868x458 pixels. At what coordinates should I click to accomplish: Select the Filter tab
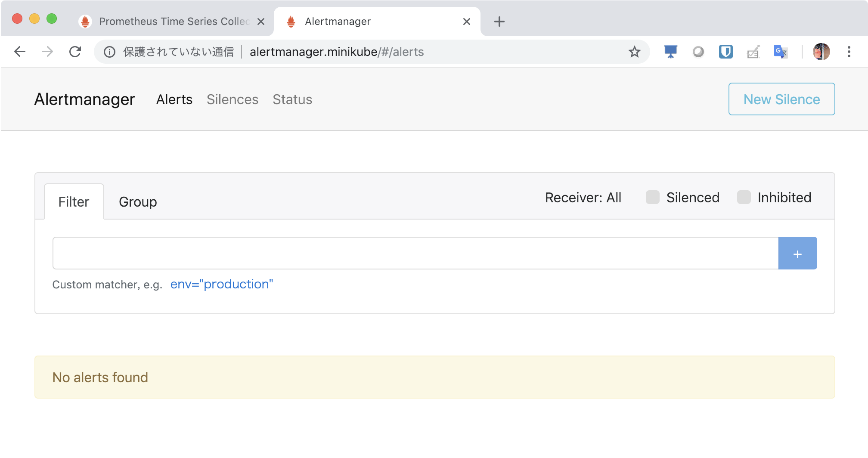pyautogui.click(x=74, y=201)
